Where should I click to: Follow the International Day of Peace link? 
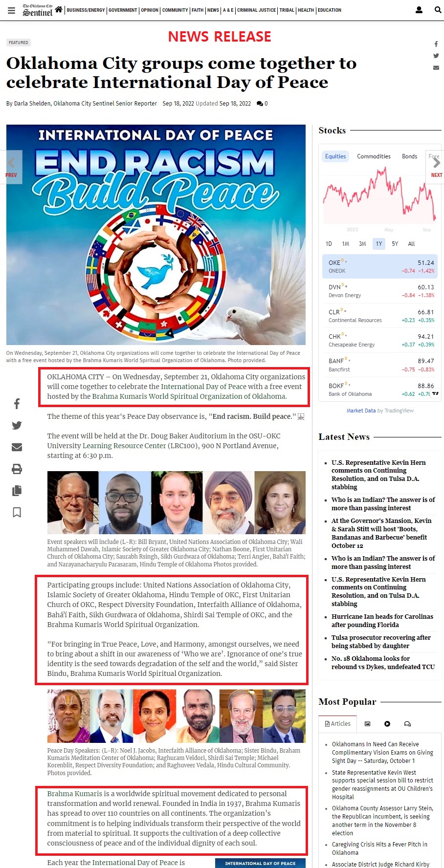pyautogui.click(x=203, y=387)
